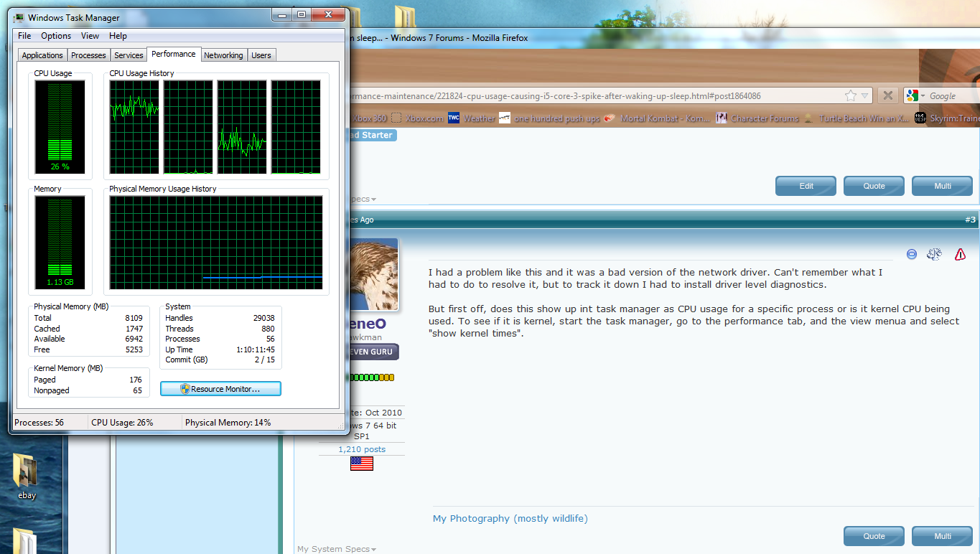Click the poster's green reputation bar
Viewport: 980px width, 554px height.
[371, 377]
